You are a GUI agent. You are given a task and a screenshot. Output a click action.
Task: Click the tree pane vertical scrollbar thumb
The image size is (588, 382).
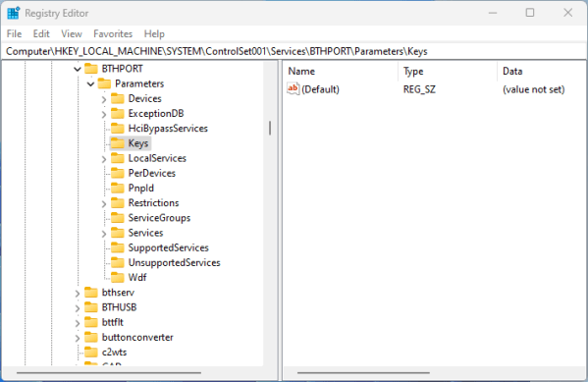(270, 128)
